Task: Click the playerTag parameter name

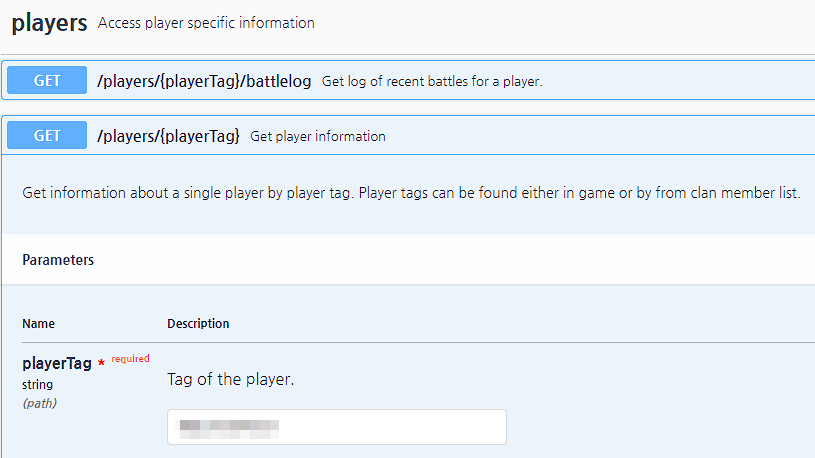Action: [57, 364]
